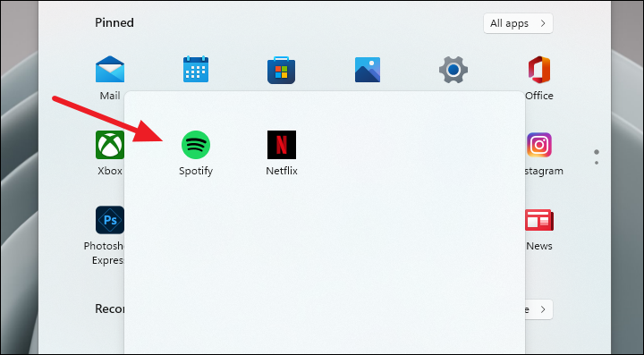Click the Recommended More button chevron

click(x=543, y=309)
